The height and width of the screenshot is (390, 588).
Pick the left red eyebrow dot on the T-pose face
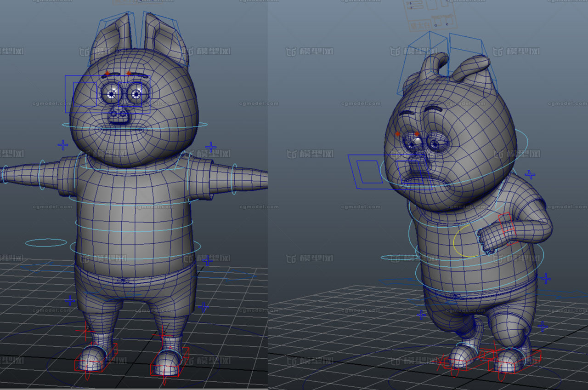point(107,73)
